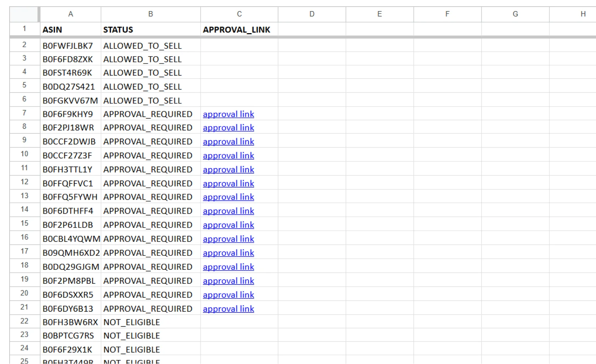Open approval link for B0F2PM8PBL
596x364 pixels.
228,281
